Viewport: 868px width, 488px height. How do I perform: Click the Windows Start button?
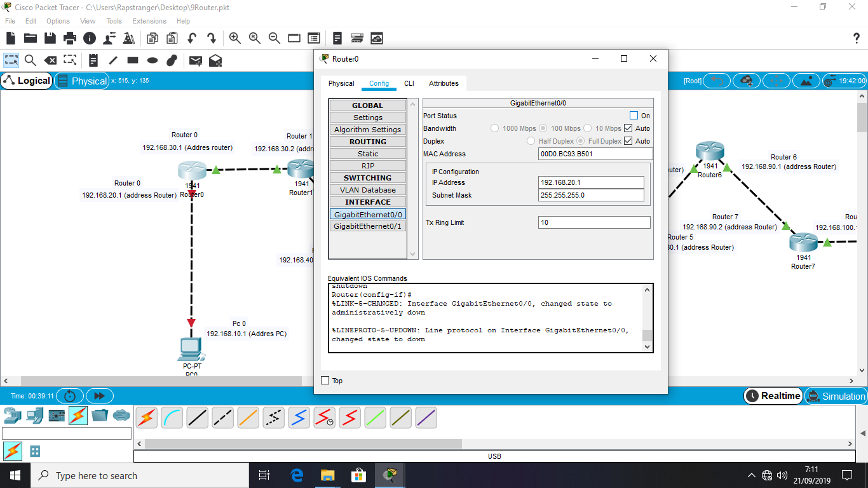click(15, 475)
